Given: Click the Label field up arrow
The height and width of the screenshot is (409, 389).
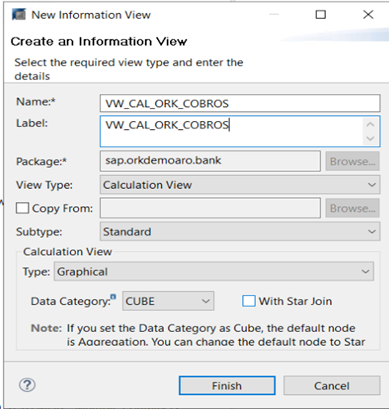Looking at the screenshot, I should pyautogui.click(x=370, y=125).
